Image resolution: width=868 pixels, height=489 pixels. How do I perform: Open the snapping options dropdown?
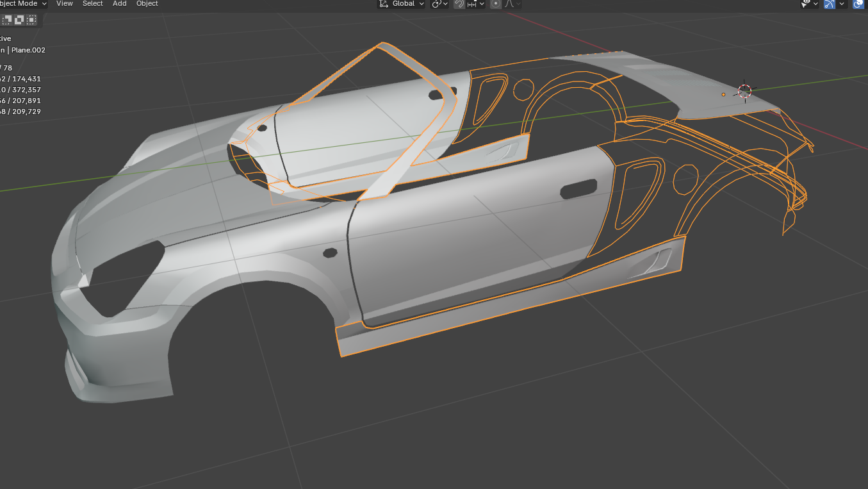[476, 4]
